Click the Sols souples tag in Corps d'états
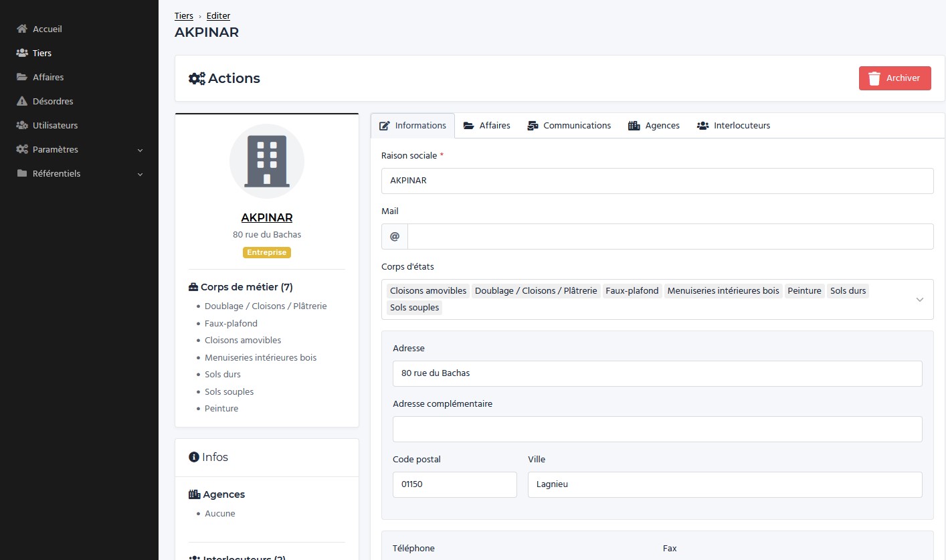Viewport: 946px width, 560px height. click(415, 308)
